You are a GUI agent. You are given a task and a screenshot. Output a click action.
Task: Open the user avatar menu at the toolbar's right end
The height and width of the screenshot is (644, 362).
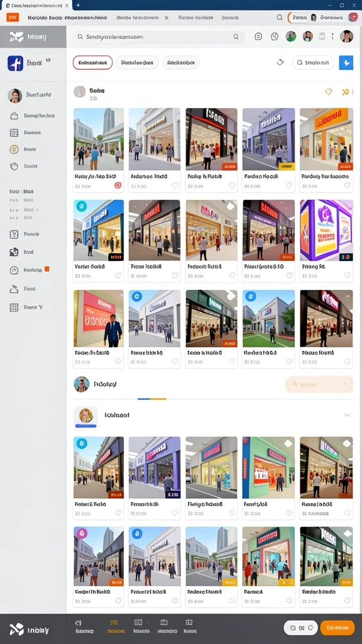click(347, 36)
